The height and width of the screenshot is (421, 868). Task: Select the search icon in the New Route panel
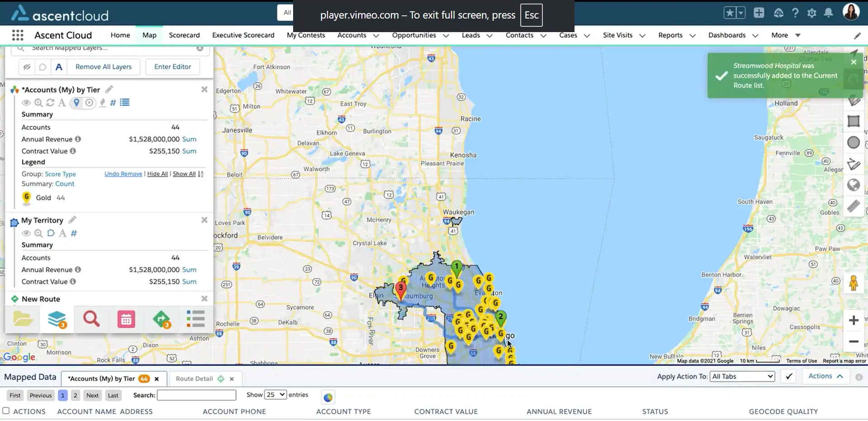point(91,319)
